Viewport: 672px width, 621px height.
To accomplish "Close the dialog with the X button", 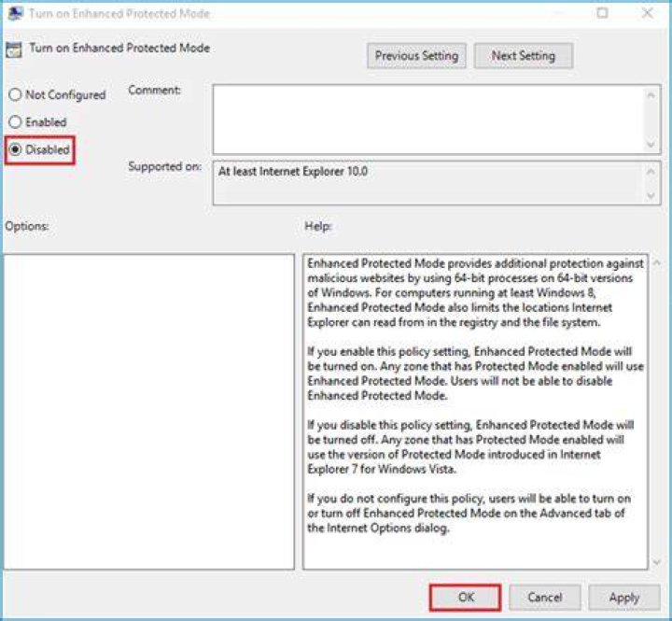I will 647,13.
